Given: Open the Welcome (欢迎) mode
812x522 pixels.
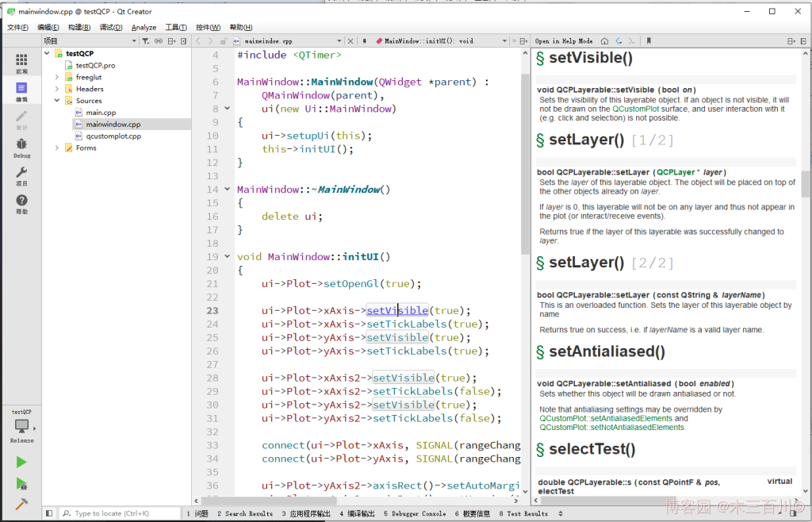Looking at the screenshot, I should (x=21, y=63).
